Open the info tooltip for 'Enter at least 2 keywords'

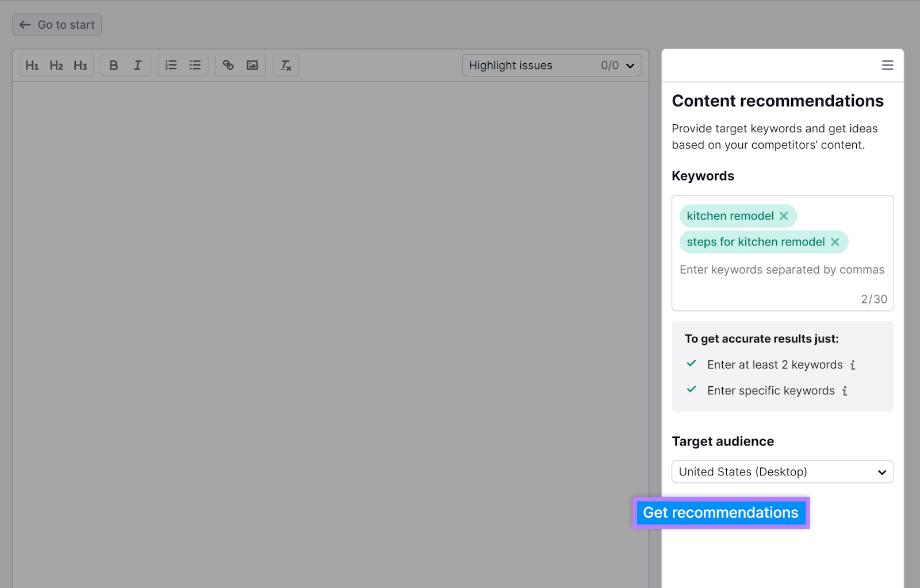853,364
